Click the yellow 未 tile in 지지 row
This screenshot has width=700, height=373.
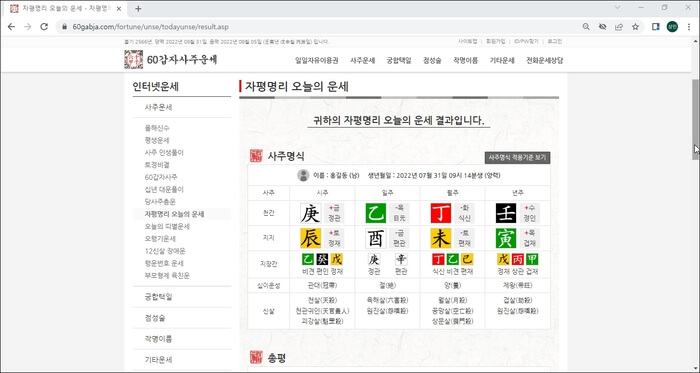pos(441,238)
